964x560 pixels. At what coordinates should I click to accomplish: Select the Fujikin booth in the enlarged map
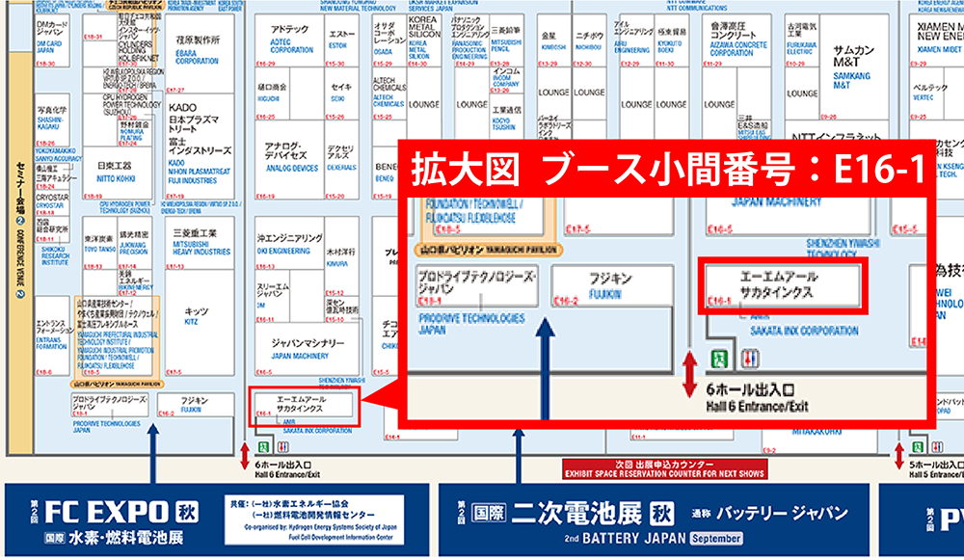coord(610,286)
